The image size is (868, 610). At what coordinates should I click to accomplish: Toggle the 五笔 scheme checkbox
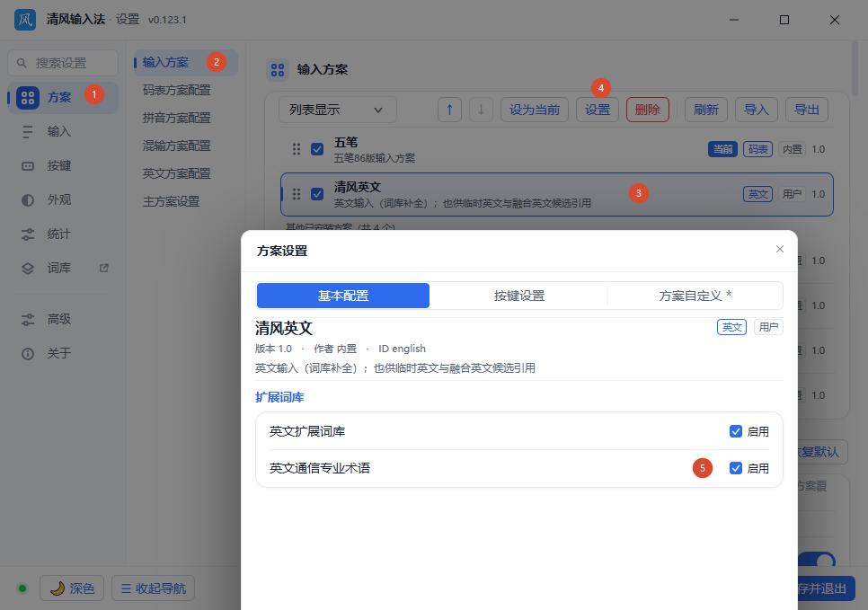pyautogui.click(x=317, y=149)
